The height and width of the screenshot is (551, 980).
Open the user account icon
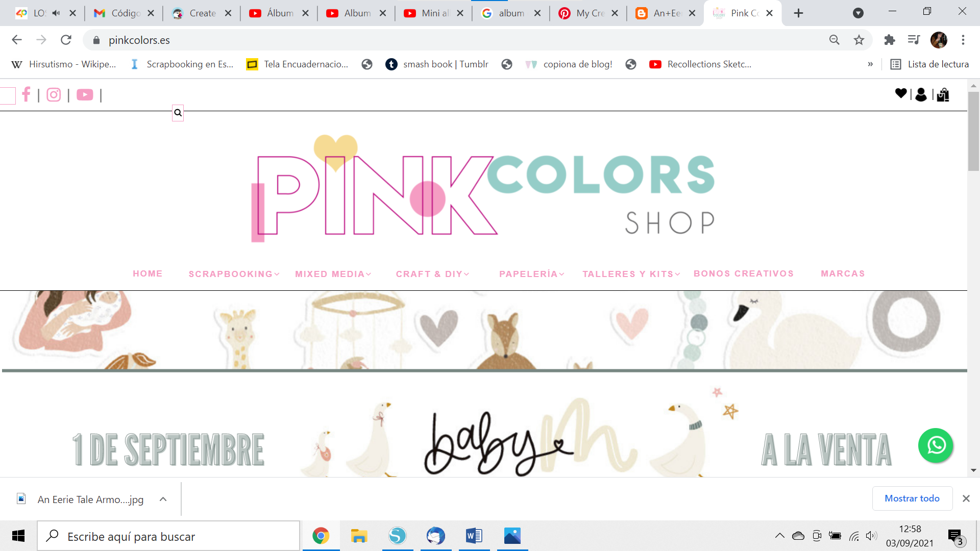(x=921, y=94)
